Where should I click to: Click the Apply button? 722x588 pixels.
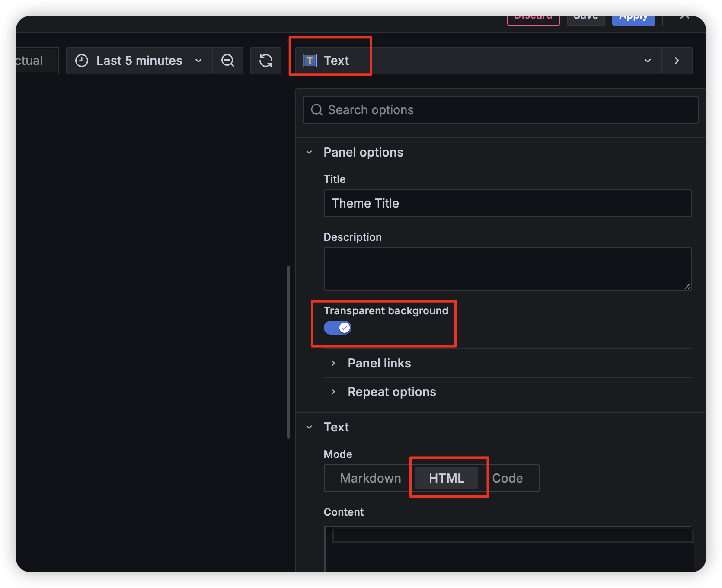633,16
